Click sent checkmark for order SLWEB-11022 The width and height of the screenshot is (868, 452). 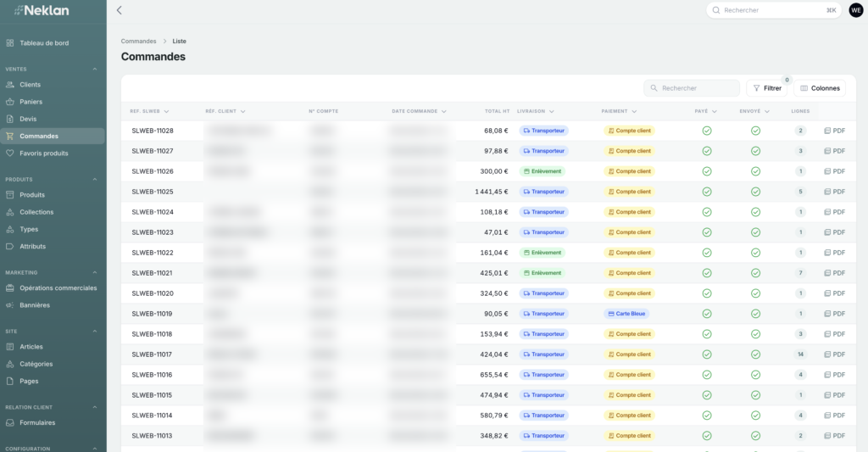[755, 253]
